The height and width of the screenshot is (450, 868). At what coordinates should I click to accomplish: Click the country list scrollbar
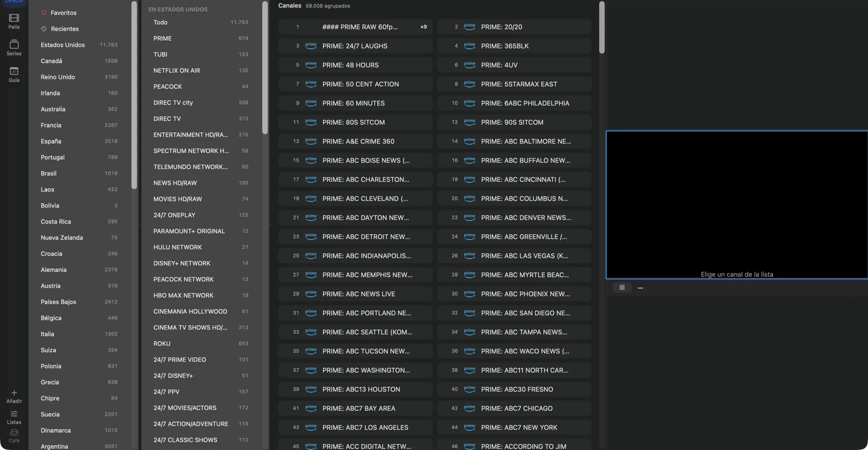point(134,95)
